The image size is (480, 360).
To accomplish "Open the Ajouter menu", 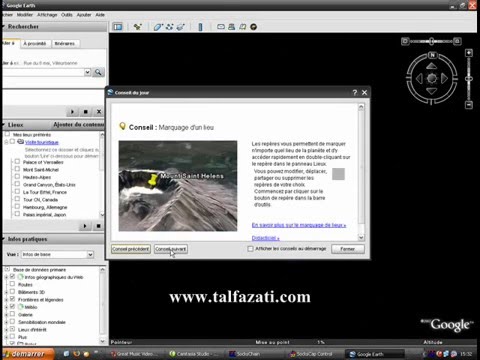I will tap(84, 15).
